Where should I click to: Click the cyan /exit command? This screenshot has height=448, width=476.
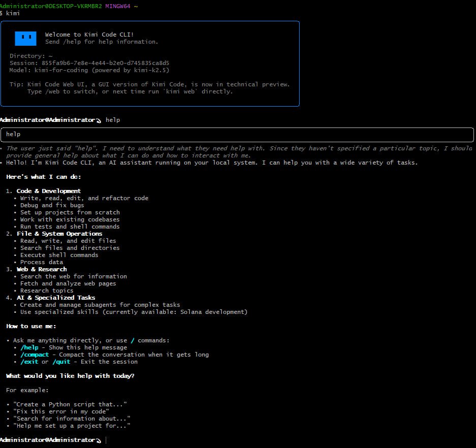coord(29,362)
